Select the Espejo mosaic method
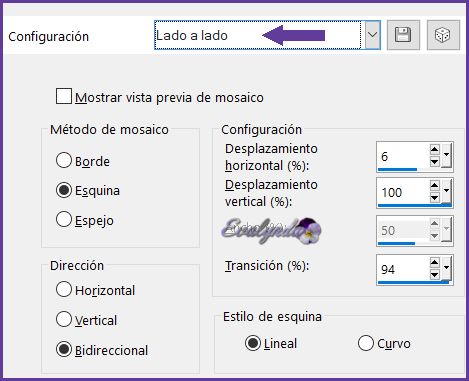469x381 pixels. [x=64, y=219]
